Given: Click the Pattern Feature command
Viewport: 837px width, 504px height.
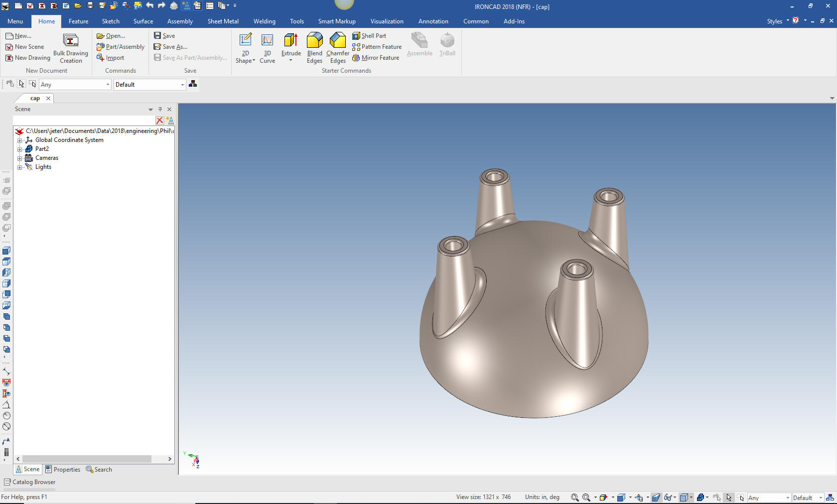Looking at the screenshot, I should coord(377,47).
